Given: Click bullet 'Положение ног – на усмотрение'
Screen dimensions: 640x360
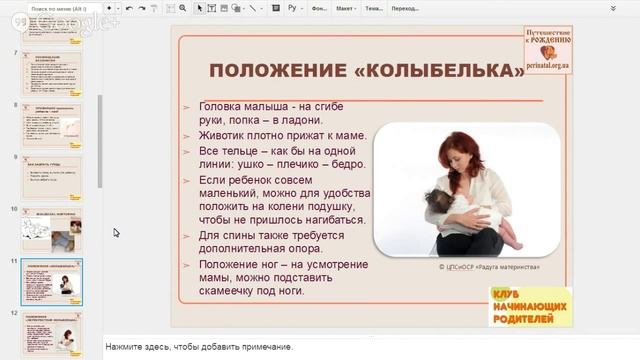Looking at the screenshot, I should coord(284,264).
